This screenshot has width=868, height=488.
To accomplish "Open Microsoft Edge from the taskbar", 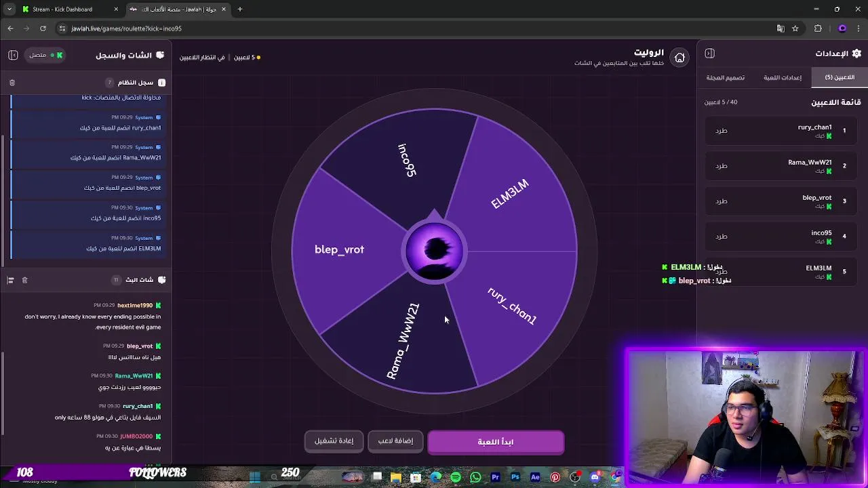I will [x=436, y=477].
